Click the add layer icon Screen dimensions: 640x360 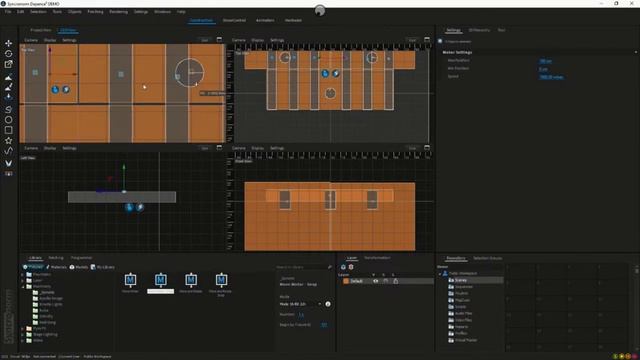[343, 267]
